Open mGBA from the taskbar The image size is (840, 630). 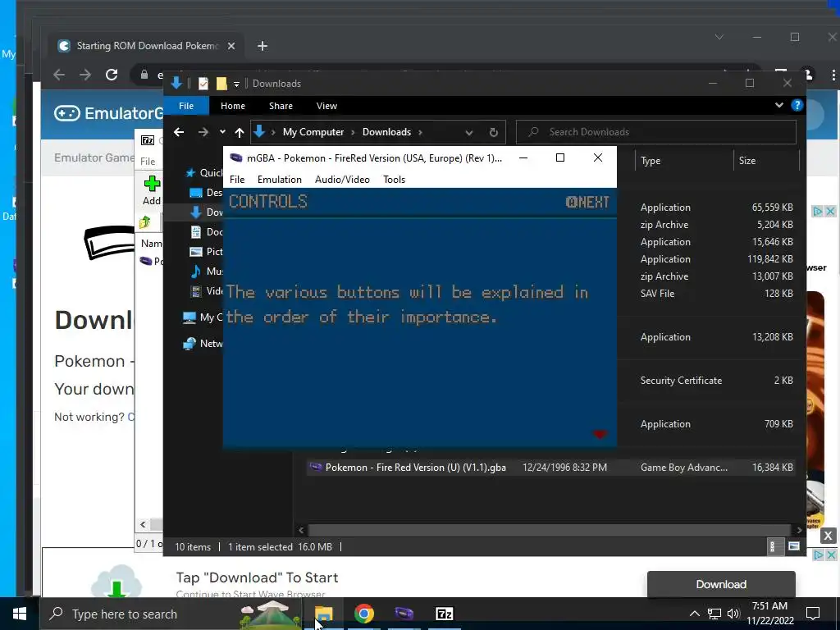tap(404, 614)
